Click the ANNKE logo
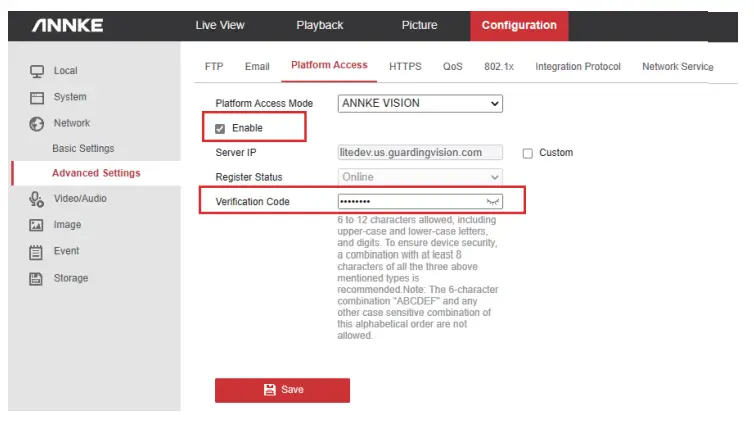Screen dimensions: 754x434 click(x=67, y=25)
